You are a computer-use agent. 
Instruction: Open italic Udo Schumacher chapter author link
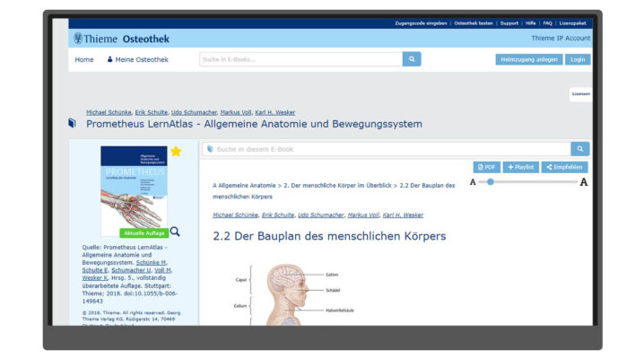click(x=321, y=215)
